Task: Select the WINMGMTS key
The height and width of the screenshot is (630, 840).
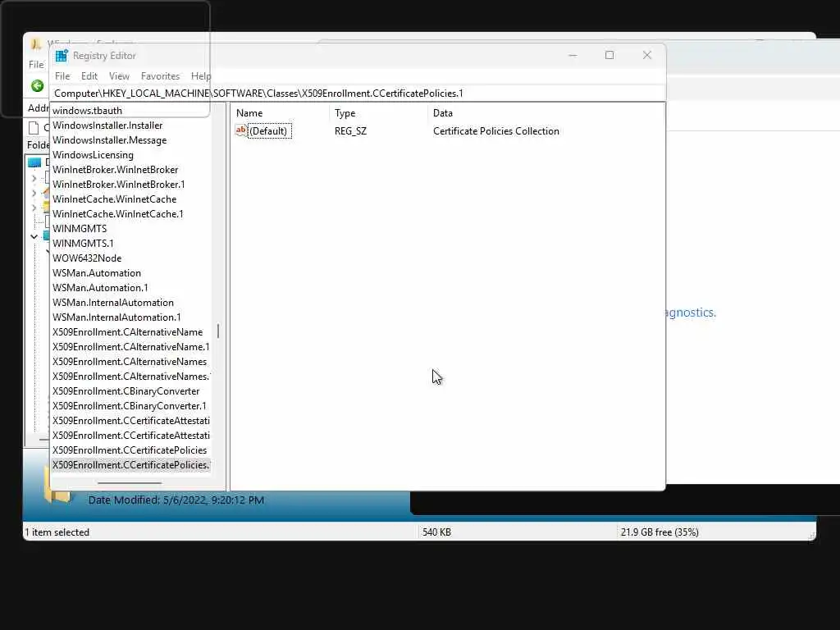Action: 80,229
